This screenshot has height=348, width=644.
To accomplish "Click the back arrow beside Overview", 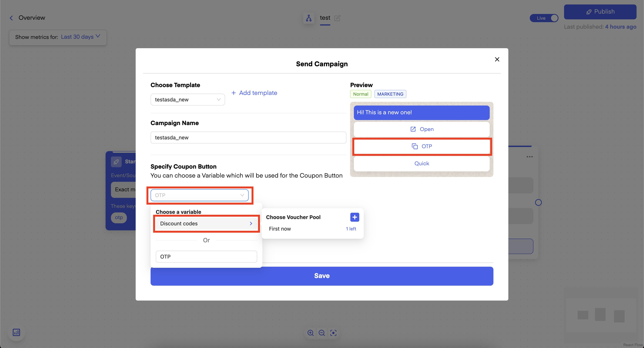I will pos(11,18).
